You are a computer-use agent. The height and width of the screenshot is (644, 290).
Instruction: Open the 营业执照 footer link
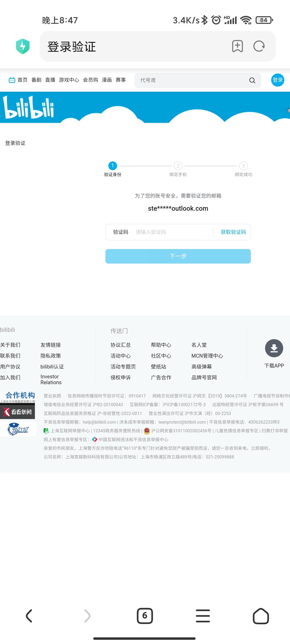pos(52,396)
